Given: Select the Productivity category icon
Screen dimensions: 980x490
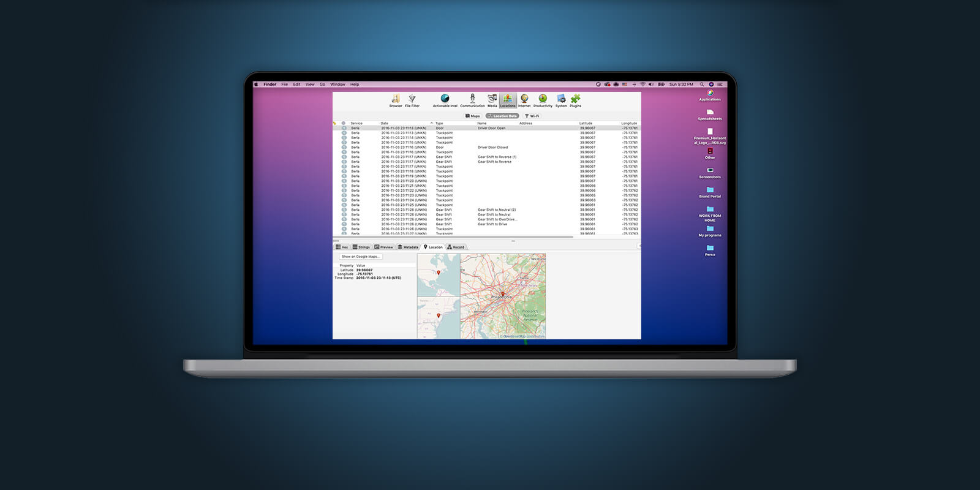Looking at the screenshot, I should point(543,100).
